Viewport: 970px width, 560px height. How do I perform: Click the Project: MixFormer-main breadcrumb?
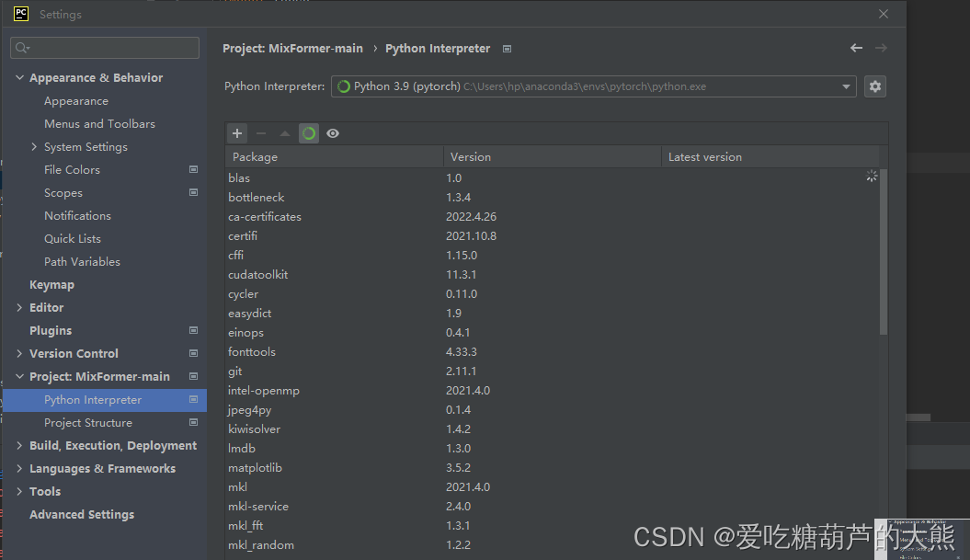point(292,48)
